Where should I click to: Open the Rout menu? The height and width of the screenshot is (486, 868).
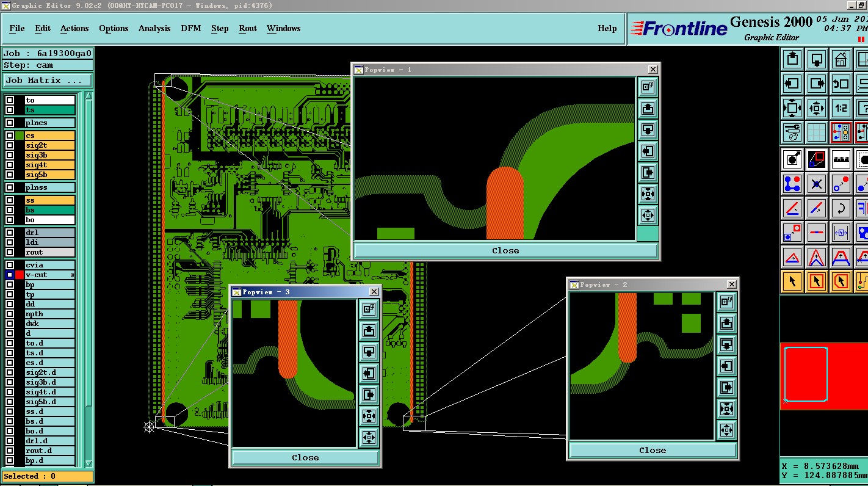point(248,28)
